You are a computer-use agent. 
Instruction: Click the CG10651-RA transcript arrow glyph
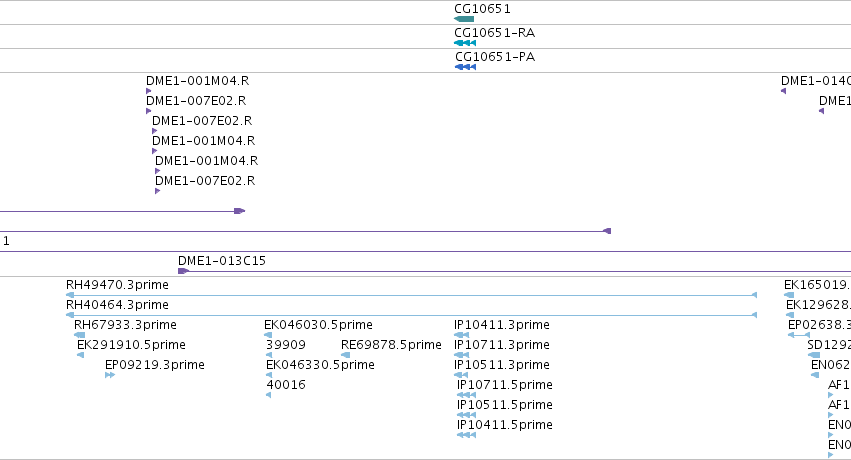465,43
